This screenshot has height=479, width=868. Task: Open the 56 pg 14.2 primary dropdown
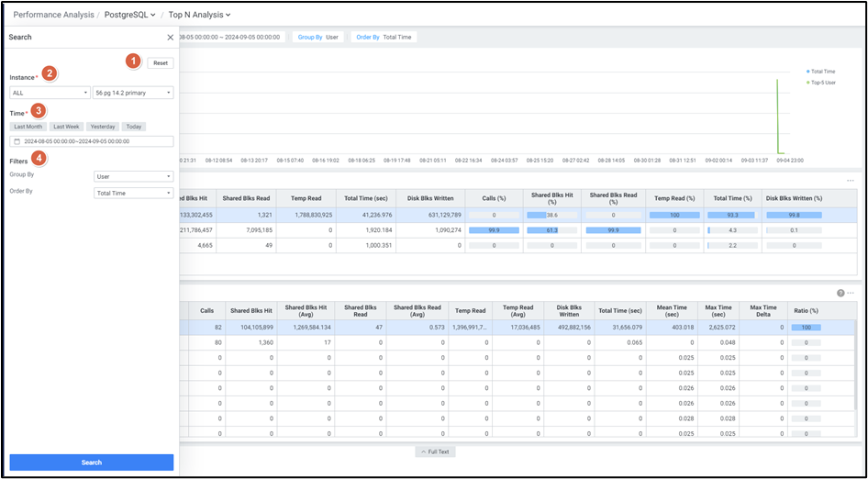tap(133, 93)
